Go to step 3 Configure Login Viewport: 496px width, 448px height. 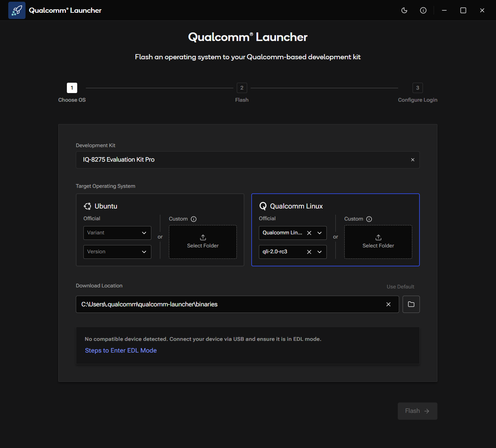coord(418,88)
